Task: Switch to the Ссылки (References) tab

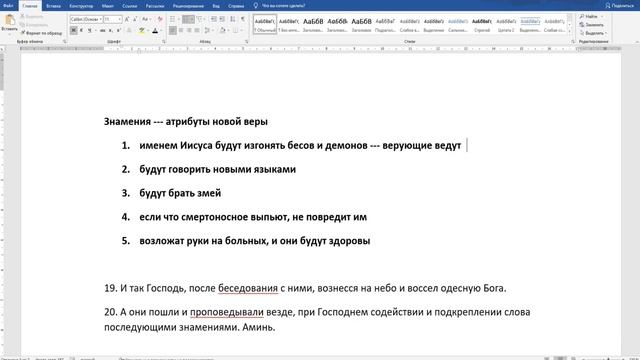Action: (130, 6)
